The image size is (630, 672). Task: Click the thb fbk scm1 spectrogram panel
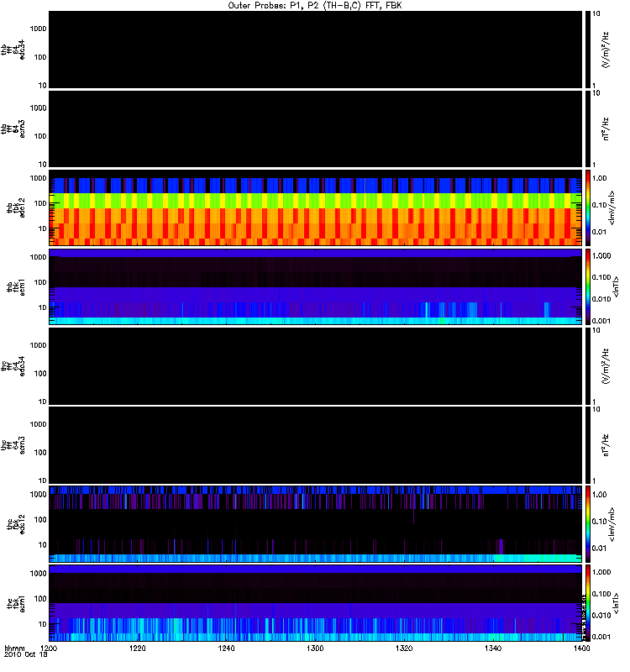[x=316, y=286]
